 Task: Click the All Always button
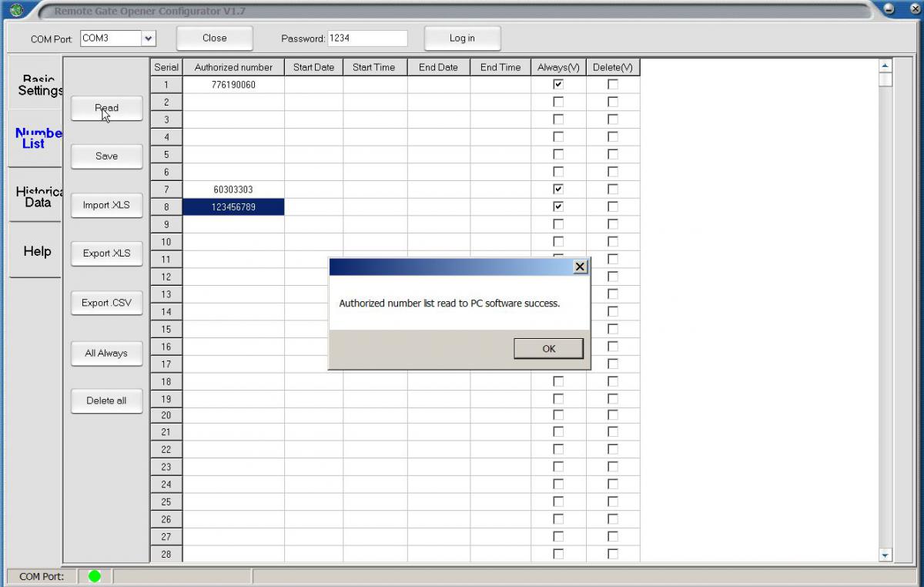point(107,353)
